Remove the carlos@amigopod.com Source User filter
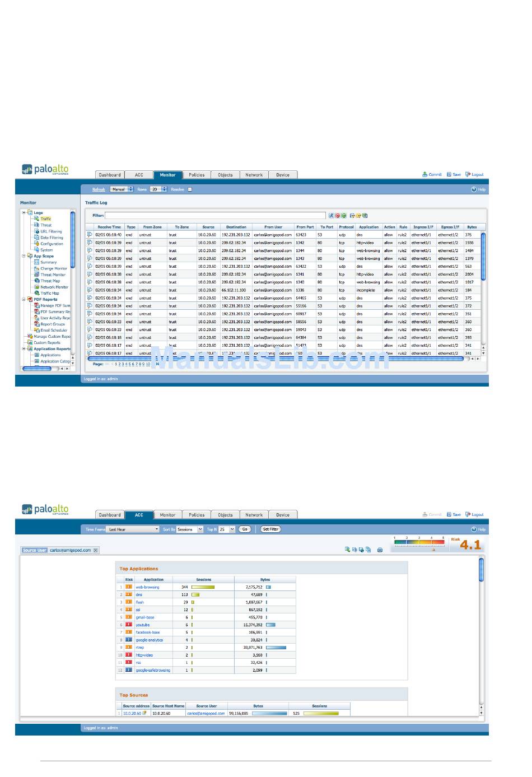Image resolution: width=532 pixels, height=777 pixels. tap(96, 550)
